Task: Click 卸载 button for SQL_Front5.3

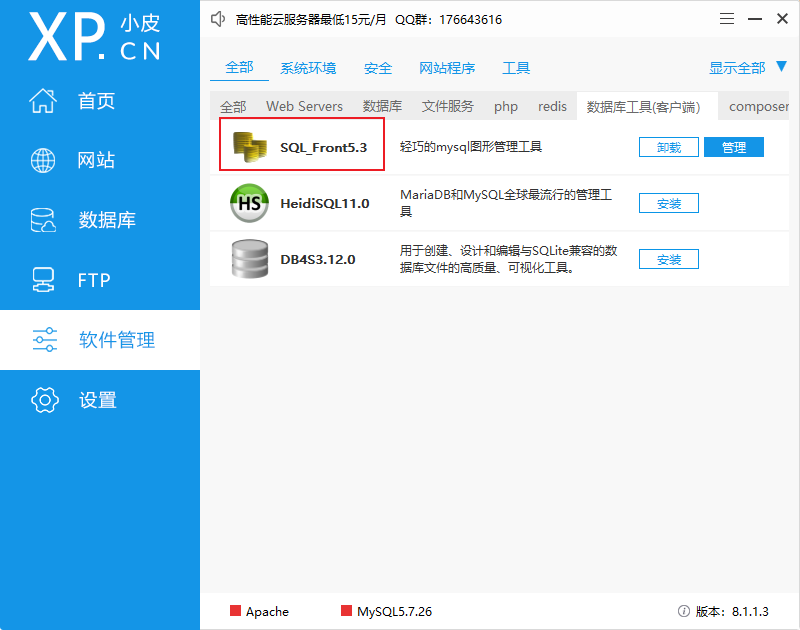Action: (x=669, y=147)
